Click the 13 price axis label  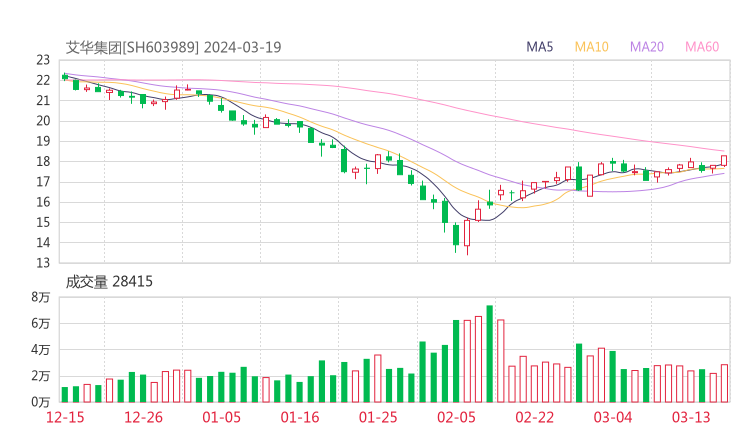[x=43, y=263]
